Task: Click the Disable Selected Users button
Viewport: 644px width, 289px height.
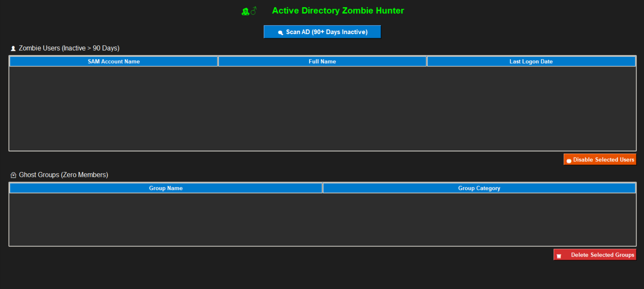Action: click(x=600, y=159)
